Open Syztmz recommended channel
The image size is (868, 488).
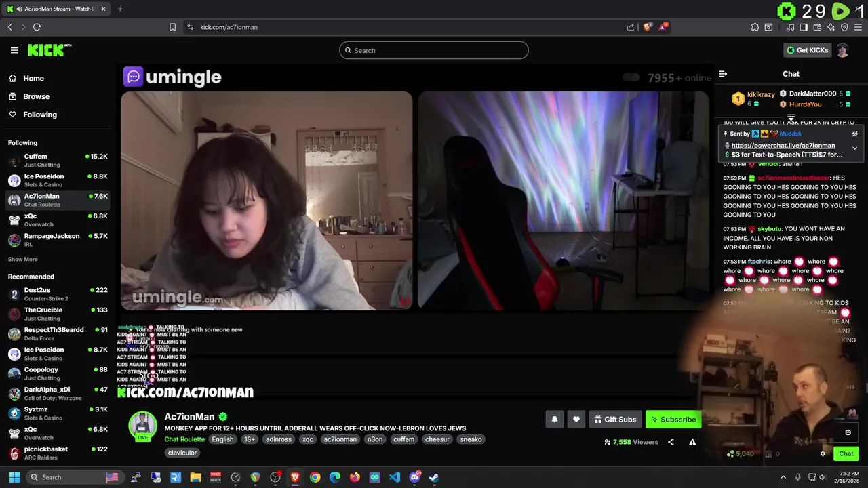58,413
